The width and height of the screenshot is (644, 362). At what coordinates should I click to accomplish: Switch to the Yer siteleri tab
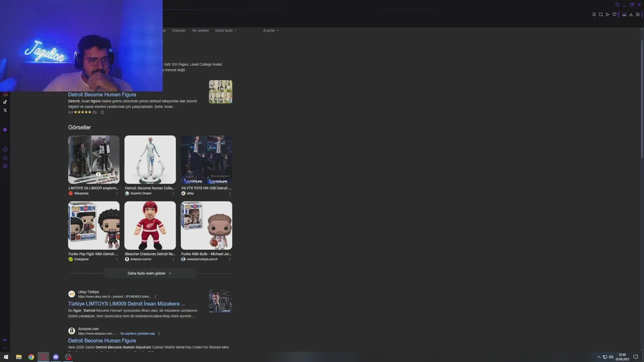(x=200, y=31)
